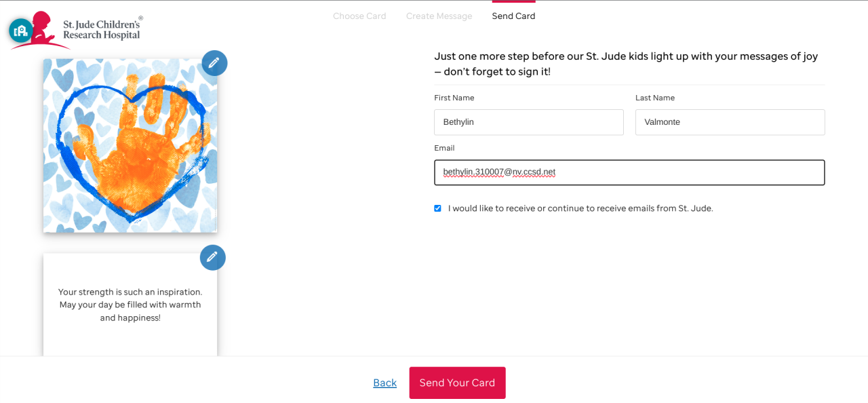Viewport: 868px width, 403px height.
Task: Follow the Back link
Action: coord(384,383)
